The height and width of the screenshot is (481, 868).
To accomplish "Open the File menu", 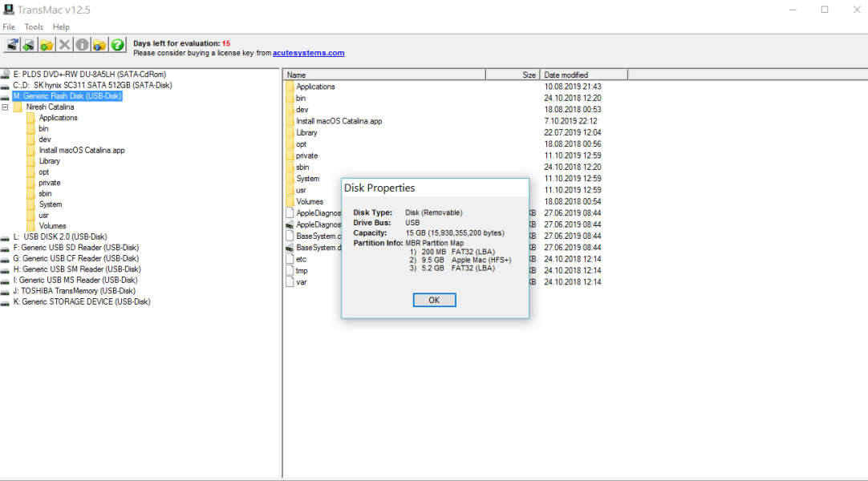I will coord(9,27).
